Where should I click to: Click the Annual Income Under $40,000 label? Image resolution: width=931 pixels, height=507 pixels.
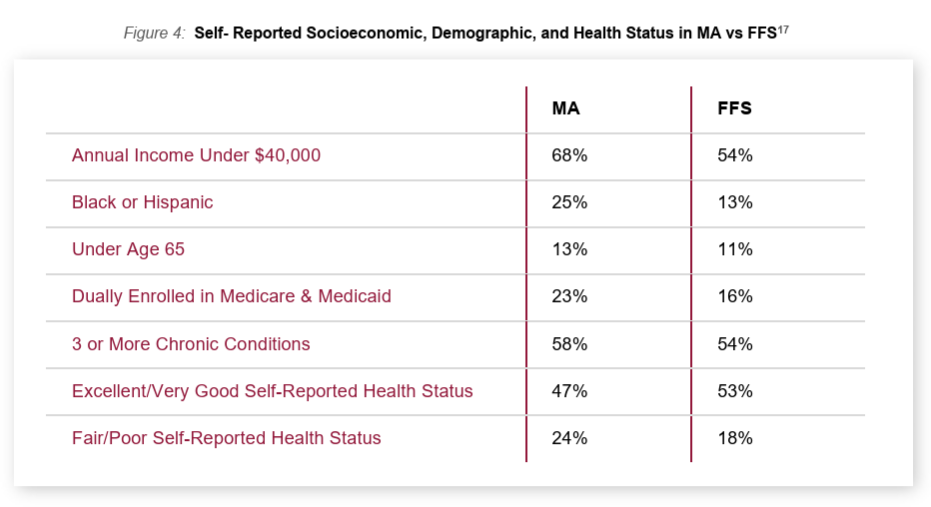pos(196,156)
